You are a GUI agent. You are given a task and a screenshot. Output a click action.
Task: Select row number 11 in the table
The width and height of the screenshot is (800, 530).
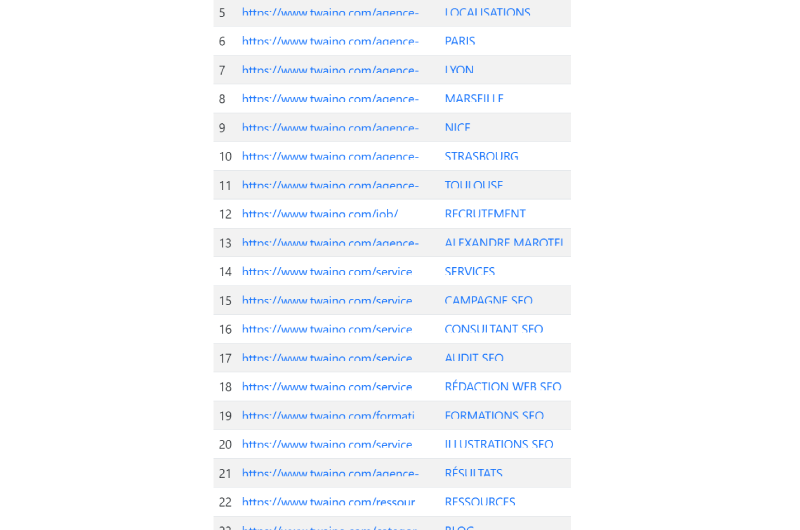click(226, 186)
